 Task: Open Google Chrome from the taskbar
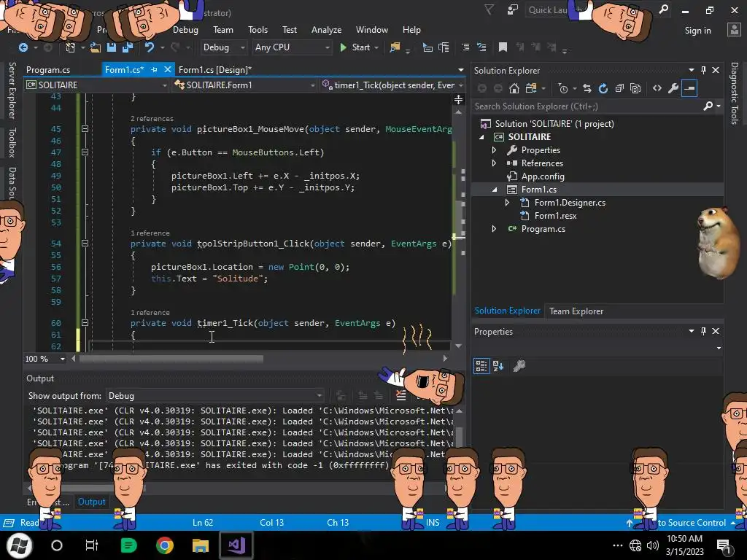164,545
